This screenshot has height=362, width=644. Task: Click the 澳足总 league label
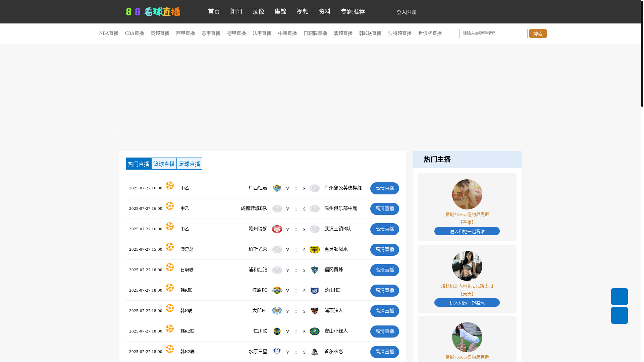point(187,249)
